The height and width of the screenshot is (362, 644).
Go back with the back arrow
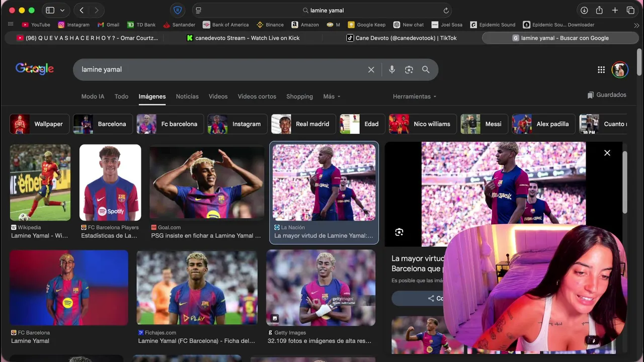(x=82, y=10)
